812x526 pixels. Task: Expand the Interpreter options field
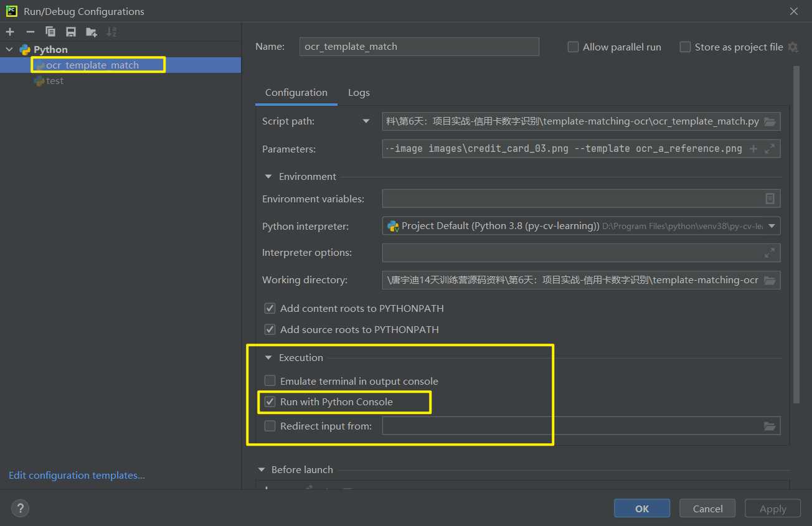click(770, 253)
